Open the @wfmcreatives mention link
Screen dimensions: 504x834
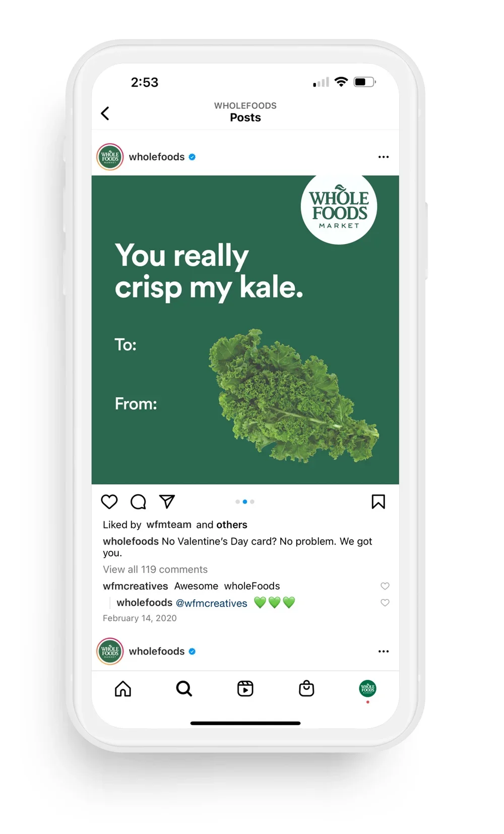[211, 603]
